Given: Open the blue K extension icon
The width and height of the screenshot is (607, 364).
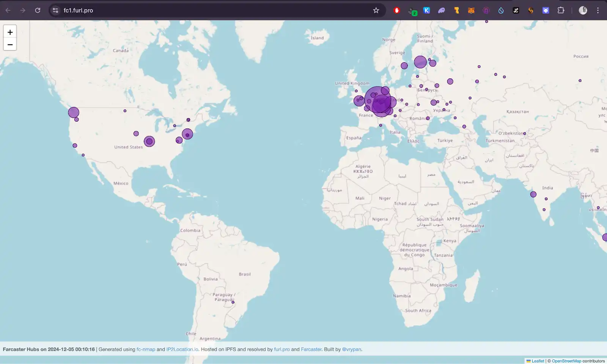Looking at the screenshot, I should tap(427, 10).
